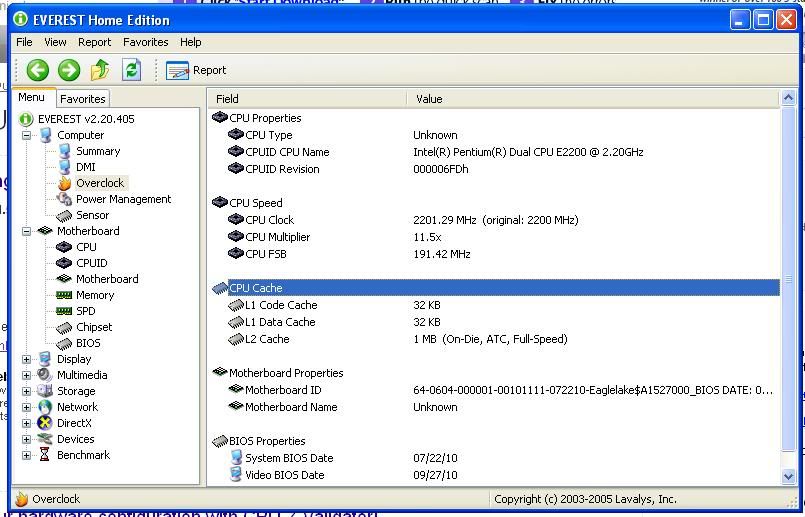Open the View menu
This screenshot has height=517, width=805.
pyautogui.click(x=55, y=42)
